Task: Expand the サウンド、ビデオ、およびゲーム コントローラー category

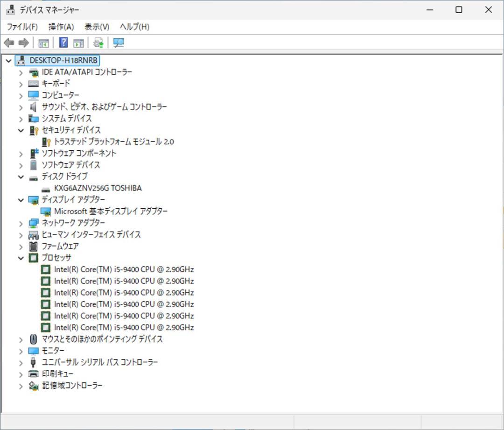Action: pyautogui.click(x=21, y=107)
